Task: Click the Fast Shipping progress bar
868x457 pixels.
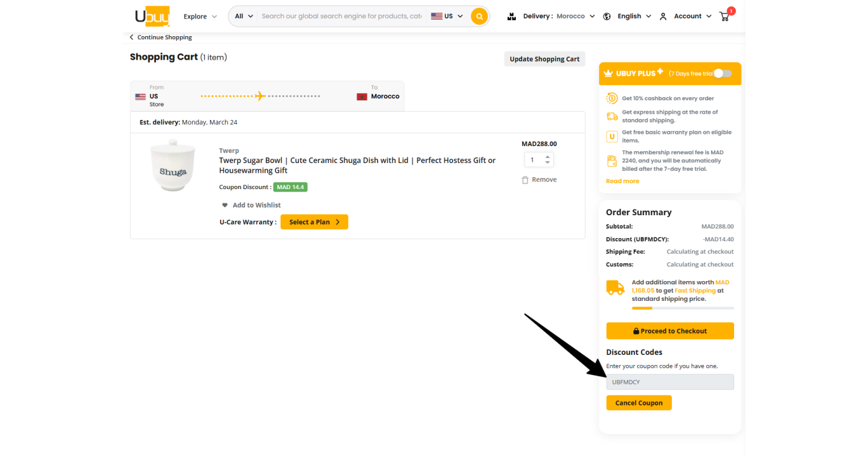Action: tap(683, 308)
